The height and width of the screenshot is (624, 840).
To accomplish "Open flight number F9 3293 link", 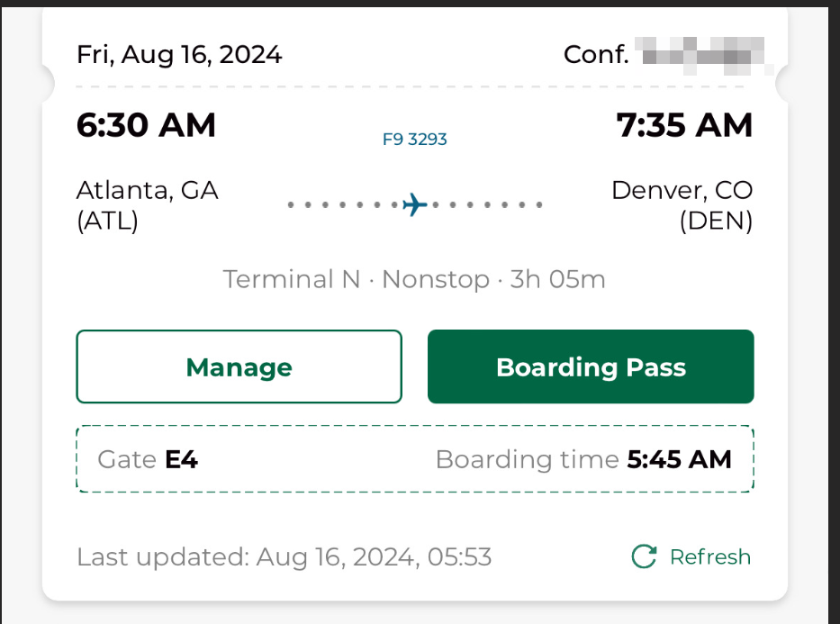I will click(x=415, y=140).
